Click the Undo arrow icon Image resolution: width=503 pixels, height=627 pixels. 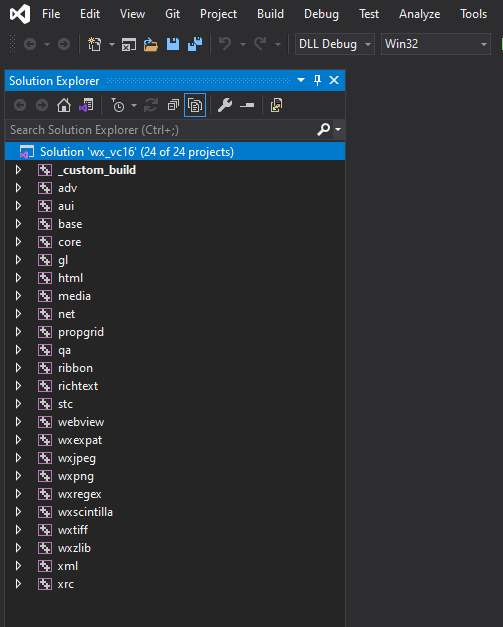click(x=225, y=44)
